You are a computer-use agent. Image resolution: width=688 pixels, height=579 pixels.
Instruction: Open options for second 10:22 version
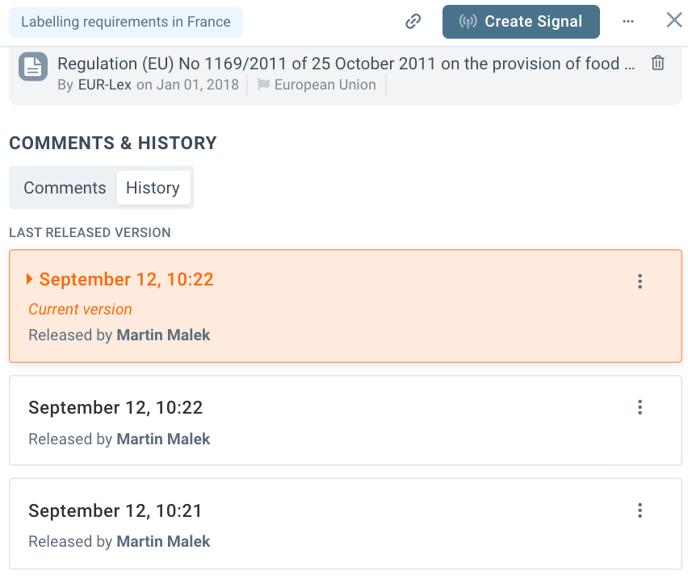coord(640,407)
